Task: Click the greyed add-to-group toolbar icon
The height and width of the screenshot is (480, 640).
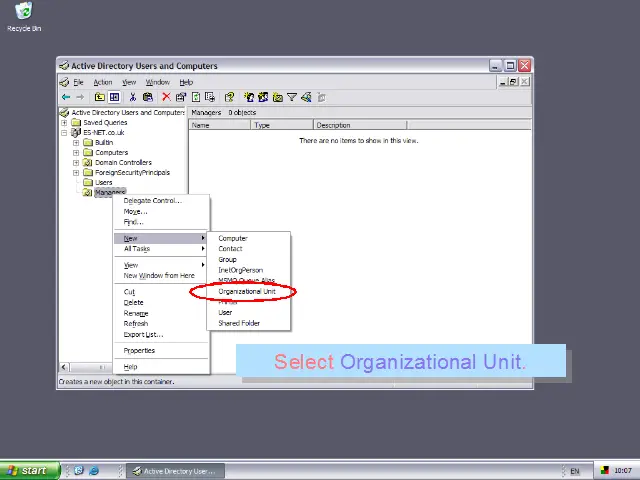Action: coord(322,98)
